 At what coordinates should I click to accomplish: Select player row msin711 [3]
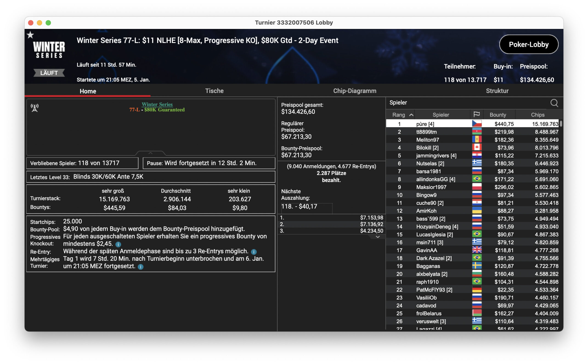pos(472,242)
